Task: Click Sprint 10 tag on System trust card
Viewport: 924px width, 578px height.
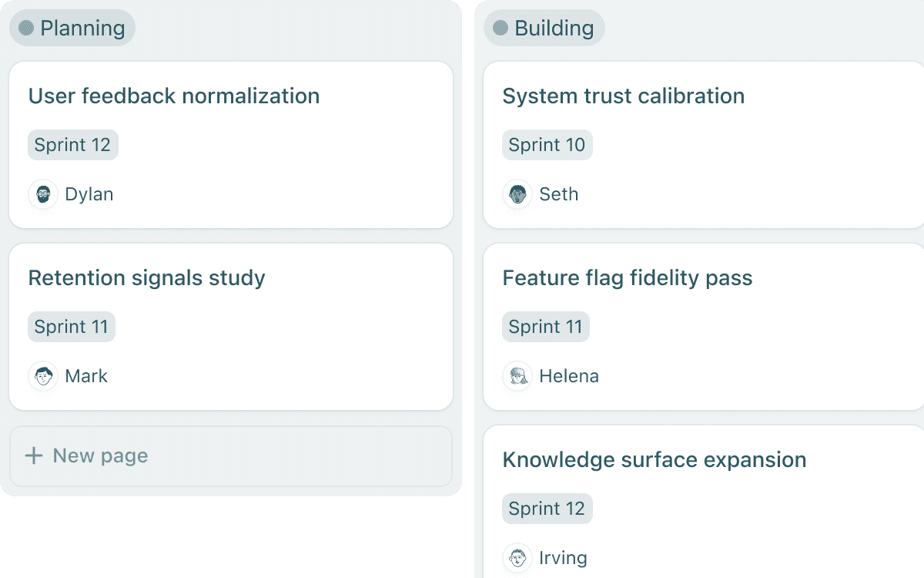Action: pos(547,145)
